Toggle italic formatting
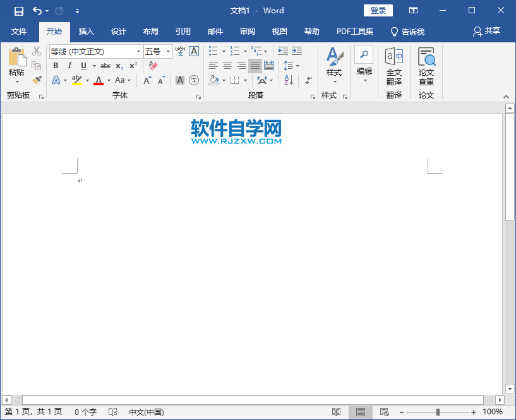 pos(69,66)
